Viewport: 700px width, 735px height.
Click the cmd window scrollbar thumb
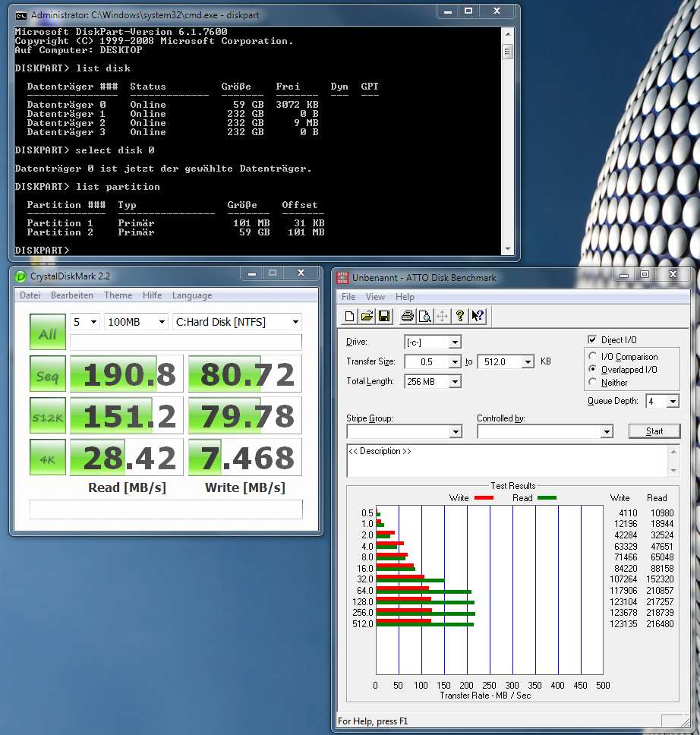click(x=507, y=51)
